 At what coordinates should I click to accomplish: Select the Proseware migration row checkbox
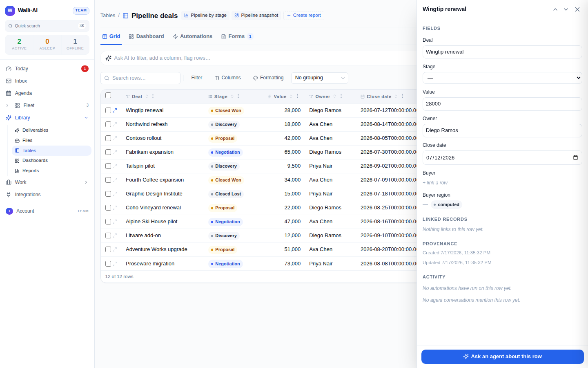click(x=108, y=264)
